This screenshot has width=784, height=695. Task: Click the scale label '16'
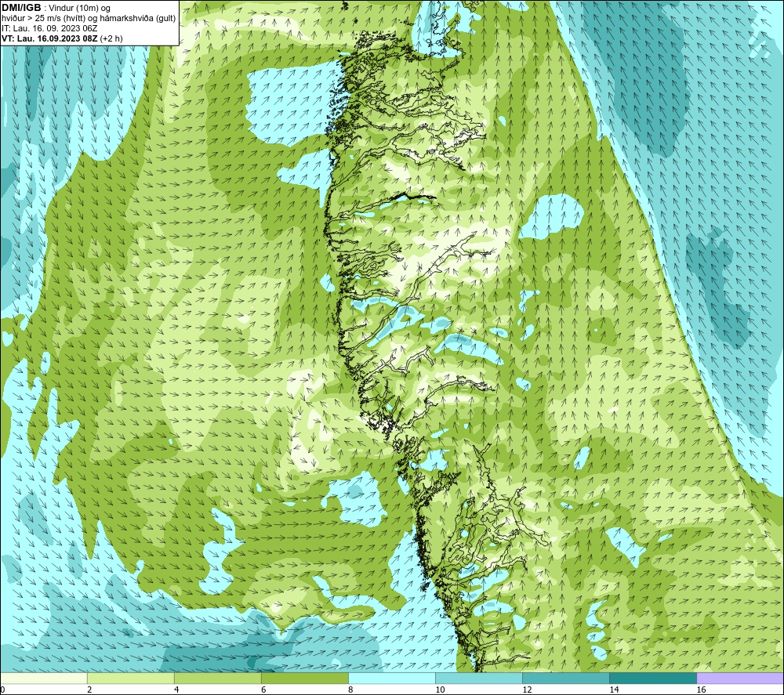(701, 690)
